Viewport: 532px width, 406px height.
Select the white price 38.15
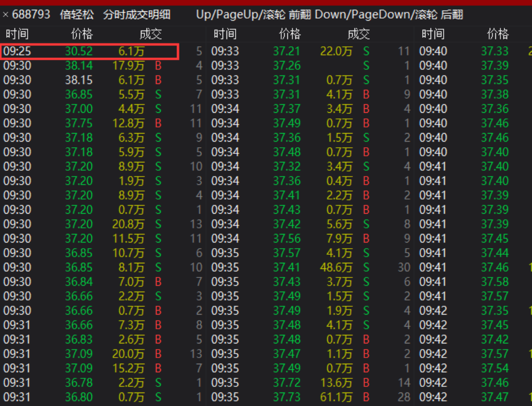(x=79, y=80)
